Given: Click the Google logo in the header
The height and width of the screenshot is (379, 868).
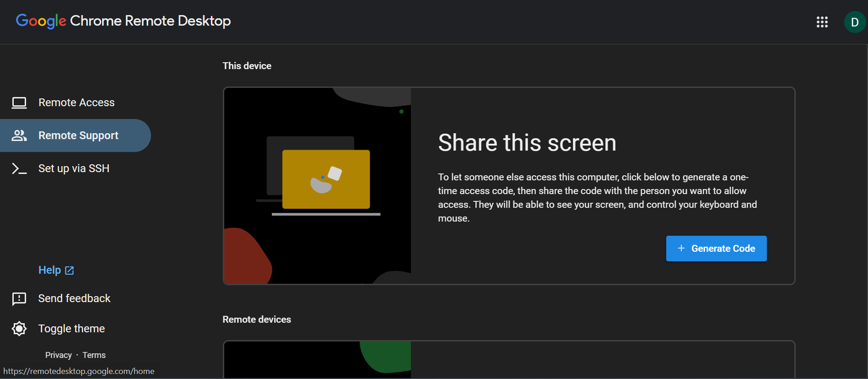Looking at the screenshot, I should click(x=41, y=21).
